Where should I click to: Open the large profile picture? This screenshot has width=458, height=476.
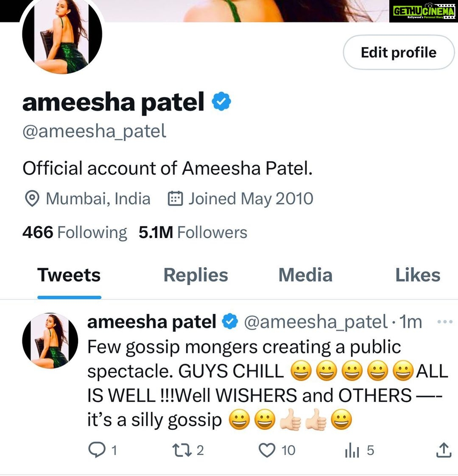(62, 34)
